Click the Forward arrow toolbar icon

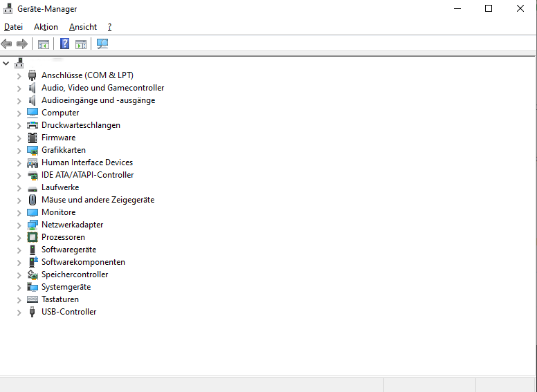point(22,44)
